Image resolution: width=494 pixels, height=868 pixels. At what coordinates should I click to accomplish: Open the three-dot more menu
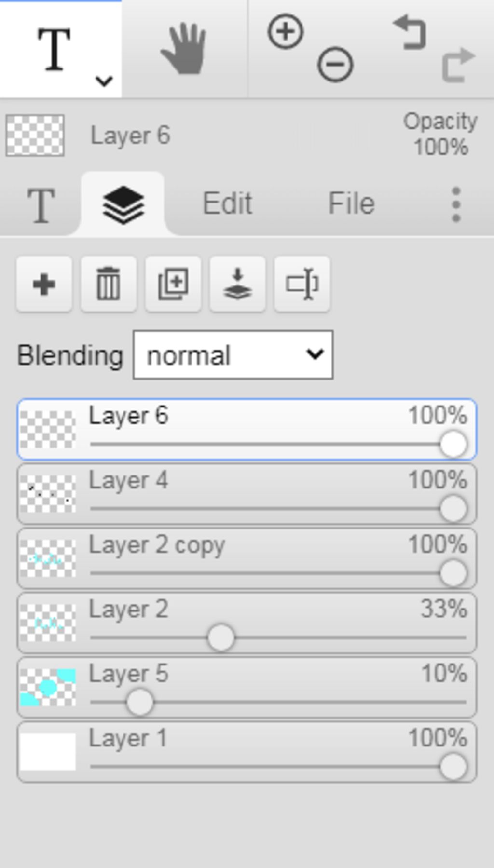(x=456, y=204)
